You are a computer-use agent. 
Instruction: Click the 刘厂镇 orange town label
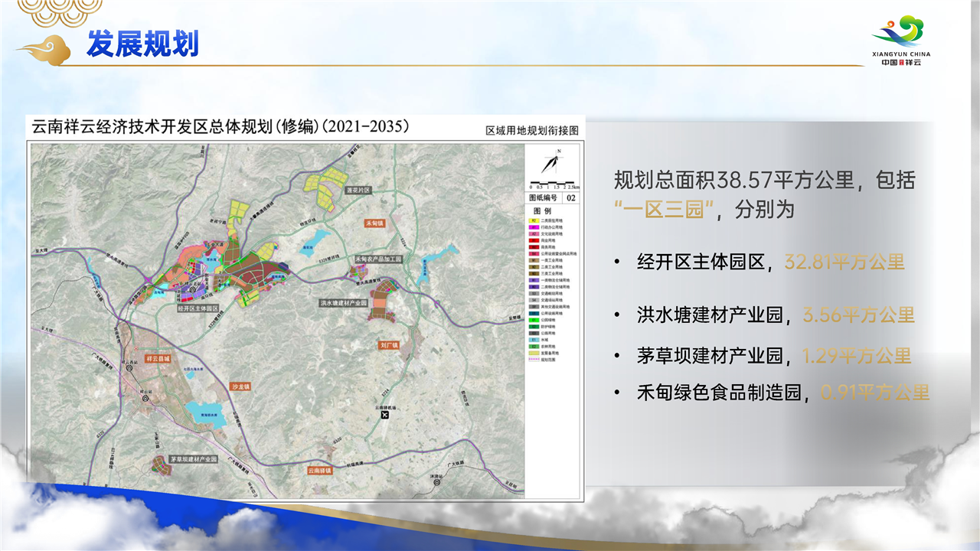[390, 345]
